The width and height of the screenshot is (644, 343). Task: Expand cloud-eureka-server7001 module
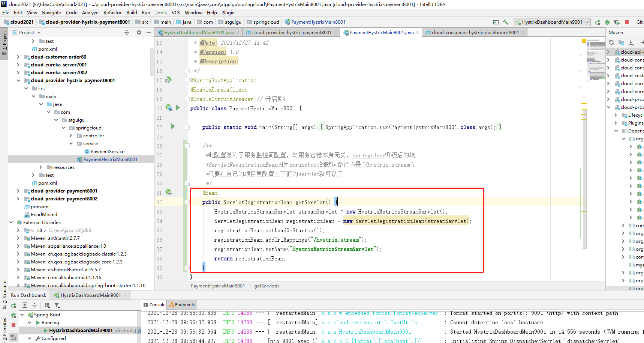(x=18, y=65)
